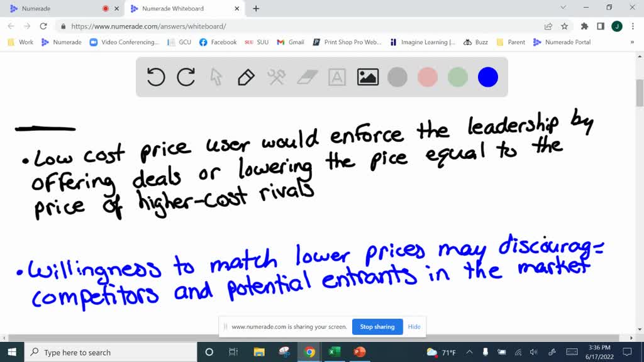
Task: Select the blue color swatch
Action: 488,77
